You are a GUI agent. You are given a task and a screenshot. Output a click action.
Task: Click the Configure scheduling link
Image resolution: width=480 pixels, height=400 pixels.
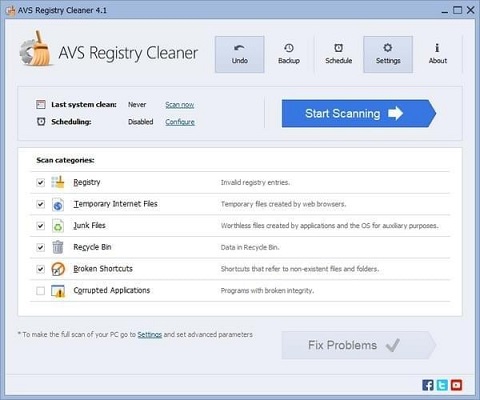180,122
